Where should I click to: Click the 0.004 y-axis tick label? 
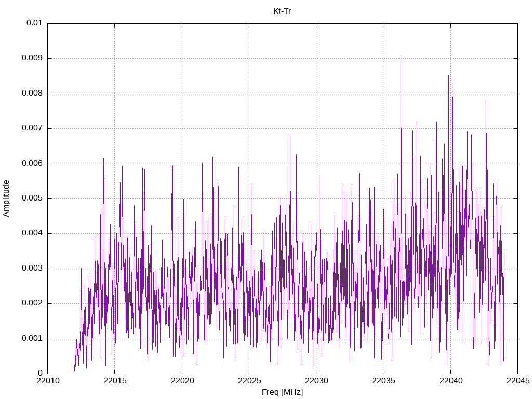tap(32, 233)
